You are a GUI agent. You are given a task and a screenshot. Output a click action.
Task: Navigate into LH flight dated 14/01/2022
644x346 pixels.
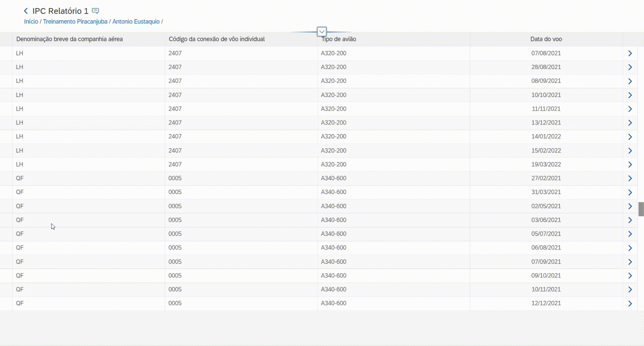point(630,137)
